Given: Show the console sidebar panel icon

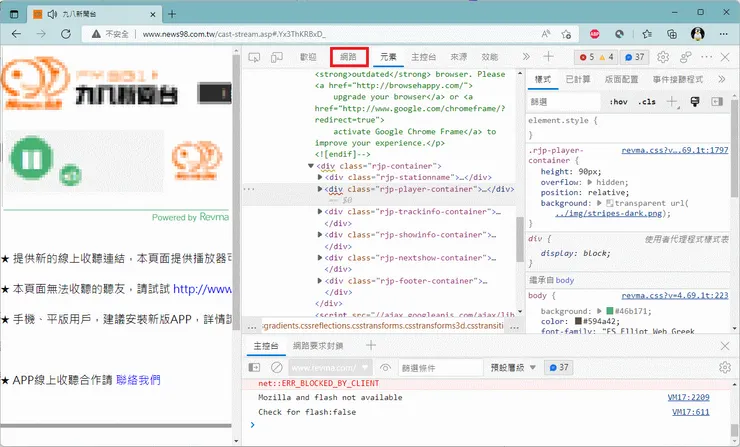Looking at the screenshot, I should coord(254,368).
